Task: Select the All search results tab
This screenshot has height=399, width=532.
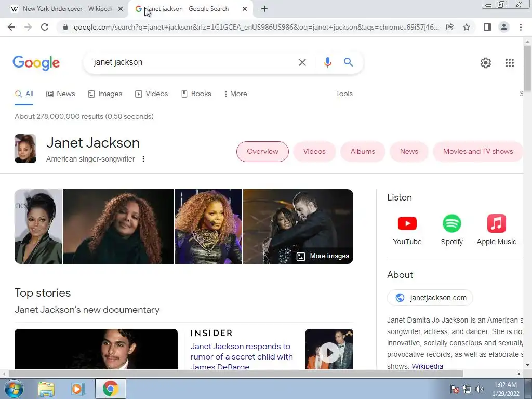Action: (x=24, y=94)
